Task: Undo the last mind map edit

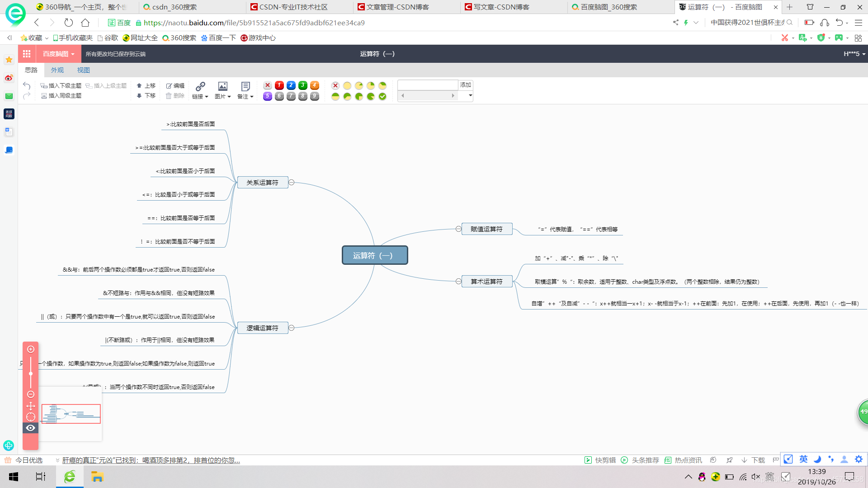Action: click(27, 85)
